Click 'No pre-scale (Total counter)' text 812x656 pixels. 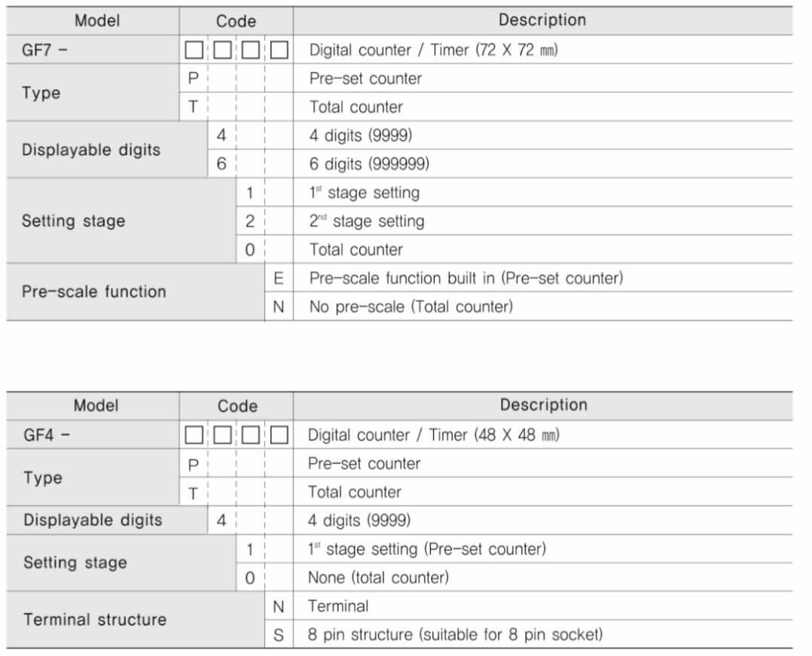pos(411,307)
